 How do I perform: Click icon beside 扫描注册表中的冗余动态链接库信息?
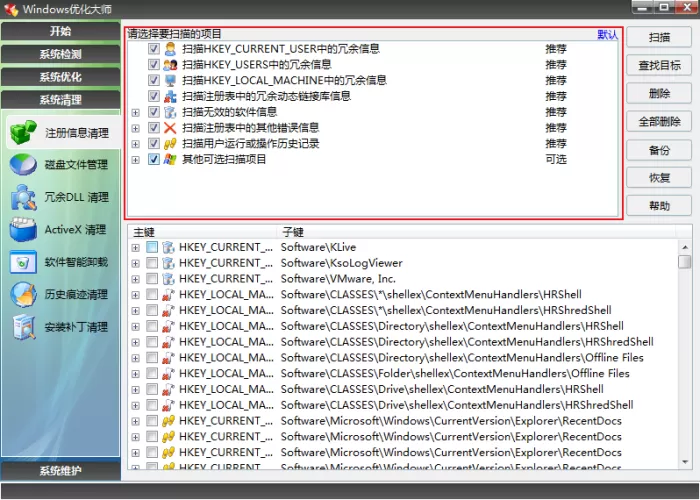pos(170,96)
